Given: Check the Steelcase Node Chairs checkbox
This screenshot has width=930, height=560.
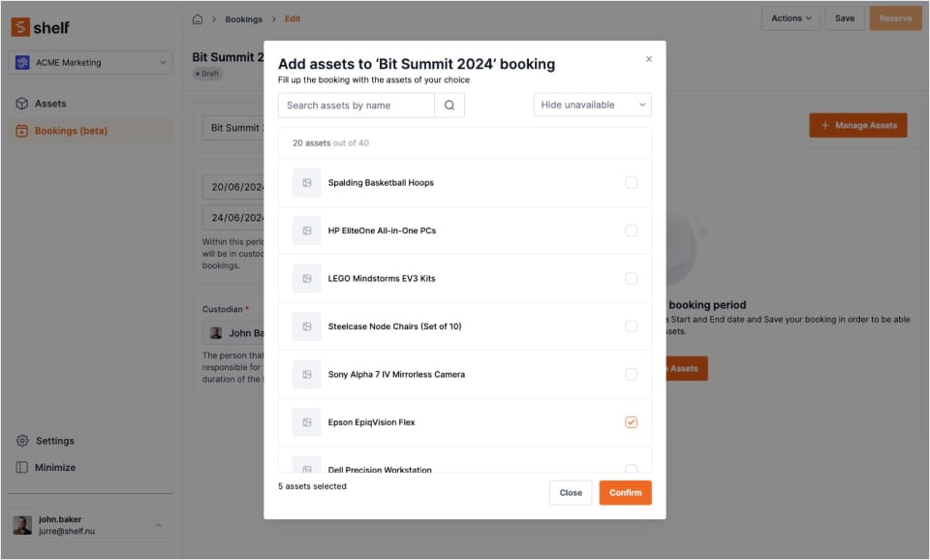Looking at the screenshot, I should click(631, 327).
